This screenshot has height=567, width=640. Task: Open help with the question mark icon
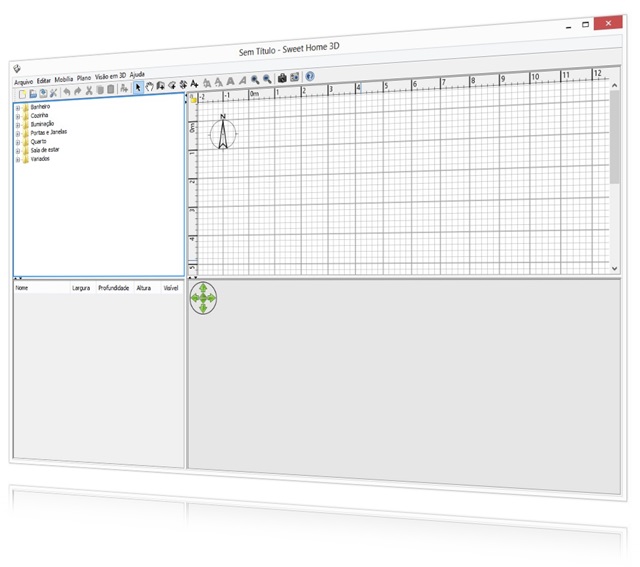coord(310,76)
